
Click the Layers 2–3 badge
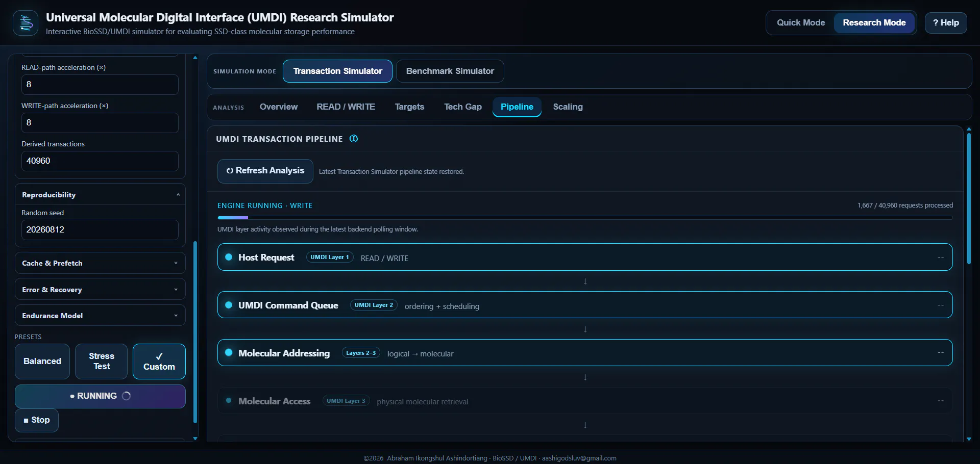pos(361,353)
